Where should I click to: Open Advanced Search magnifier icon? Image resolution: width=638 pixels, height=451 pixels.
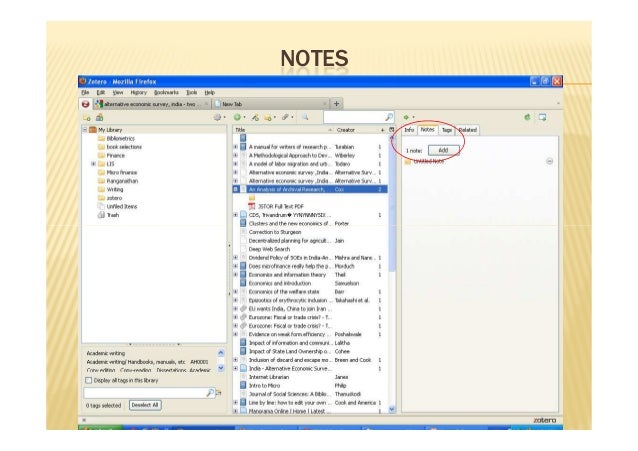(x=305, y=117)
